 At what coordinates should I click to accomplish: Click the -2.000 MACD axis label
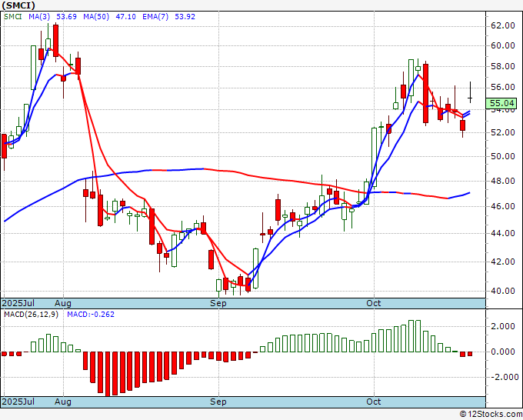[503, 377]
